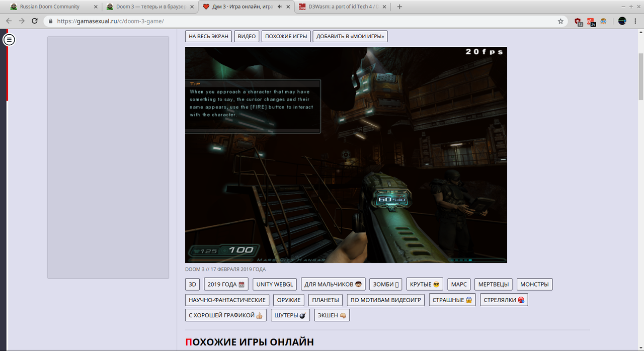
Task: Click inside the Doom 3 game canvas
Action: click(346, 155)
